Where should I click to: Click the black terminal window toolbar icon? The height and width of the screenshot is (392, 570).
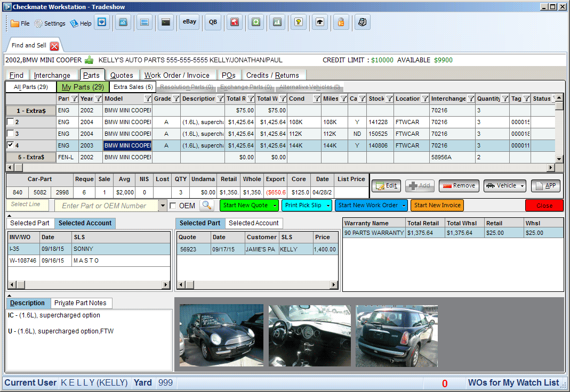pyautogui.click(x=166, y=22)
